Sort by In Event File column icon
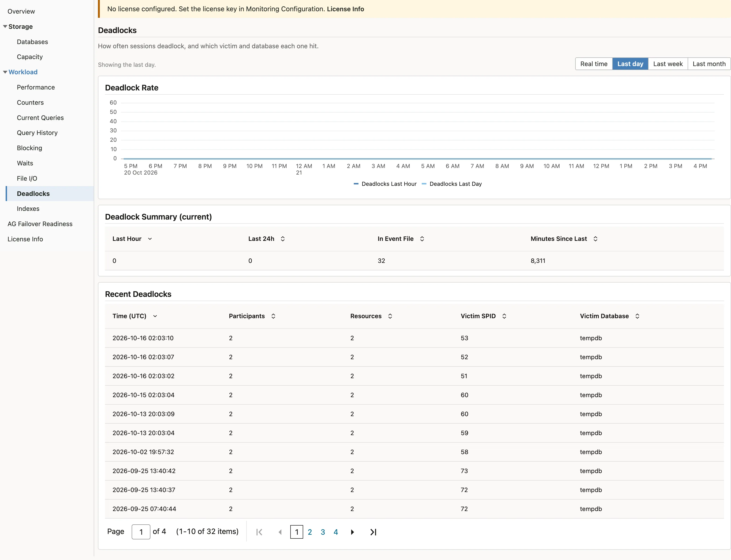Screen dimensions: 731x560 point(422,239)
